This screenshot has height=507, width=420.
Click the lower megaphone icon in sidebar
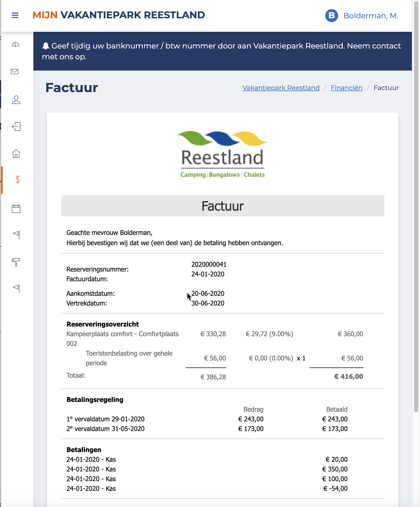(x=16, y=288)
